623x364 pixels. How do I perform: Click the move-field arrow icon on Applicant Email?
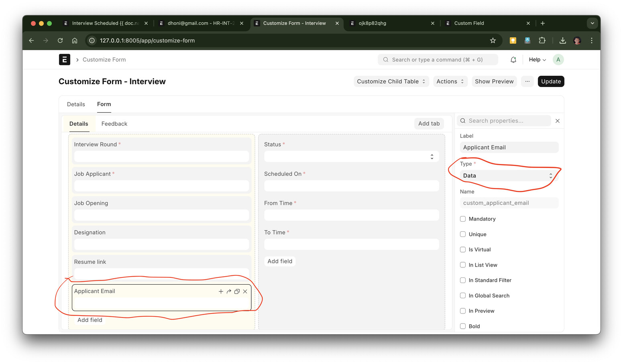[x=229, y=291]
